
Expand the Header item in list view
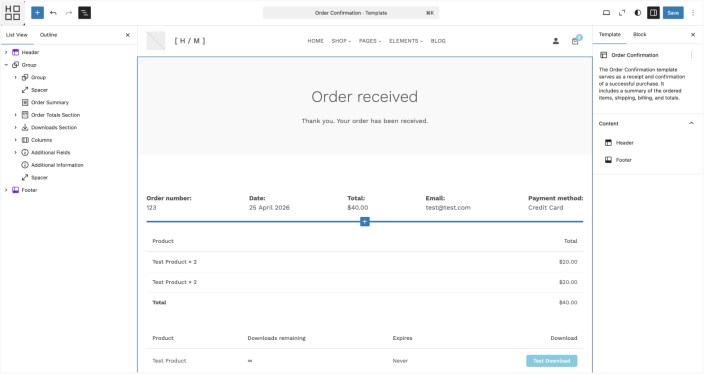[6, 53]
